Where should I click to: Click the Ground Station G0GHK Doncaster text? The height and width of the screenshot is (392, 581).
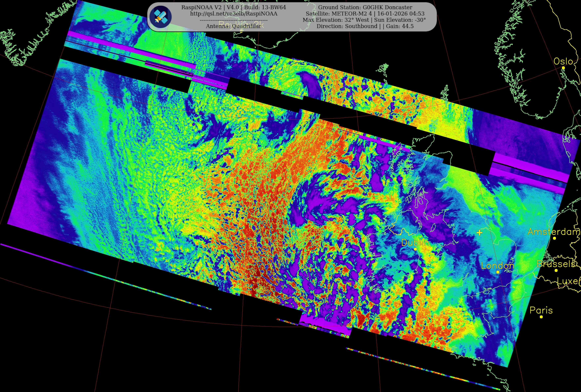(x=365, y=7)
